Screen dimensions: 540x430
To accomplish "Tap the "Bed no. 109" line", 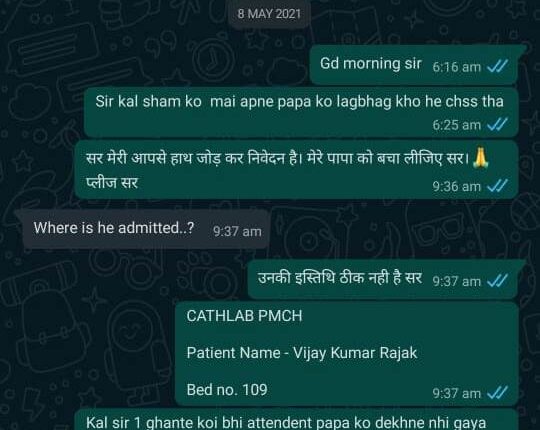I will tap(227, 390).
